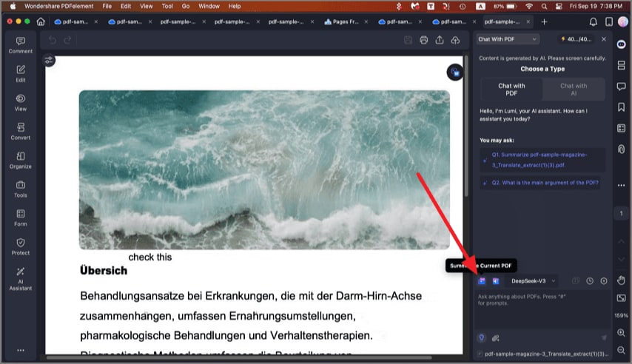Screen dimensions: 632x364
Task: Click the tablet device icon near bell
Action: [x=609, y=21]
